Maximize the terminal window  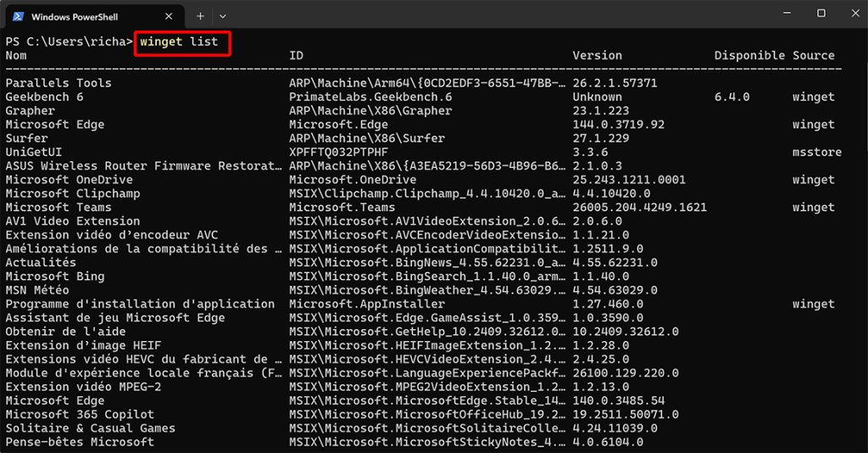click(x=821, y=14)
